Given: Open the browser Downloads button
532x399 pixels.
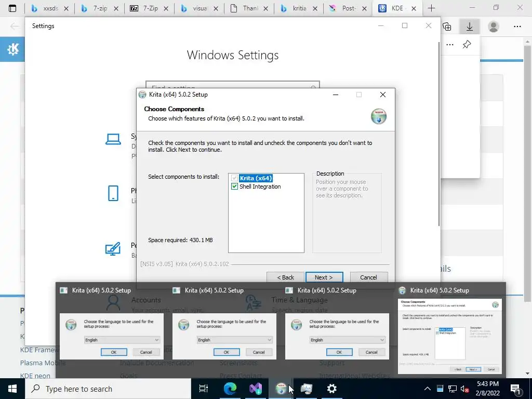Looking at the screenshot, I should 470,26.
